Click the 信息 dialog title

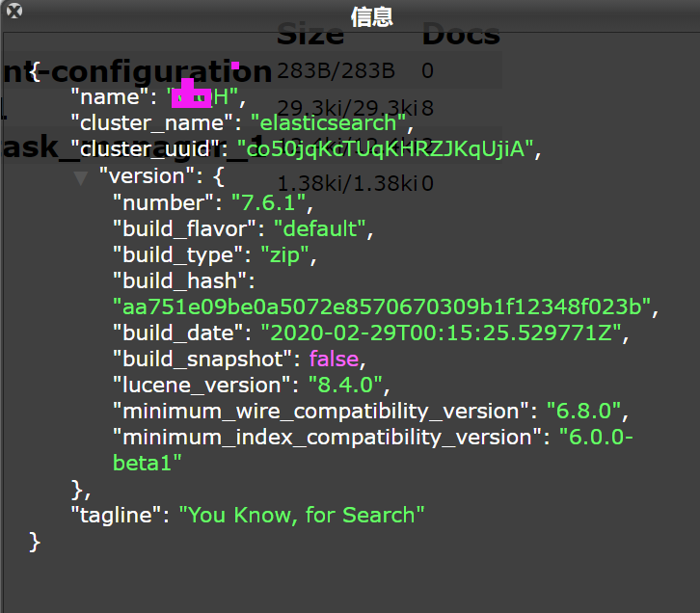click(x=371, y=17)
